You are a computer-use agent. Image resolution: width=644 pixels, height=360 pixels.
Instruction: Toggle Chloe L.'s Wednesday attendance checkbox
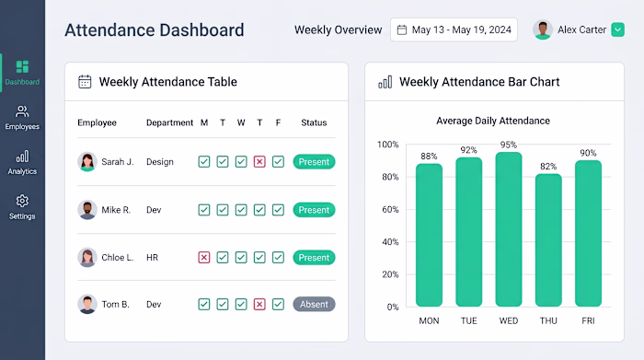click(241, 257)
